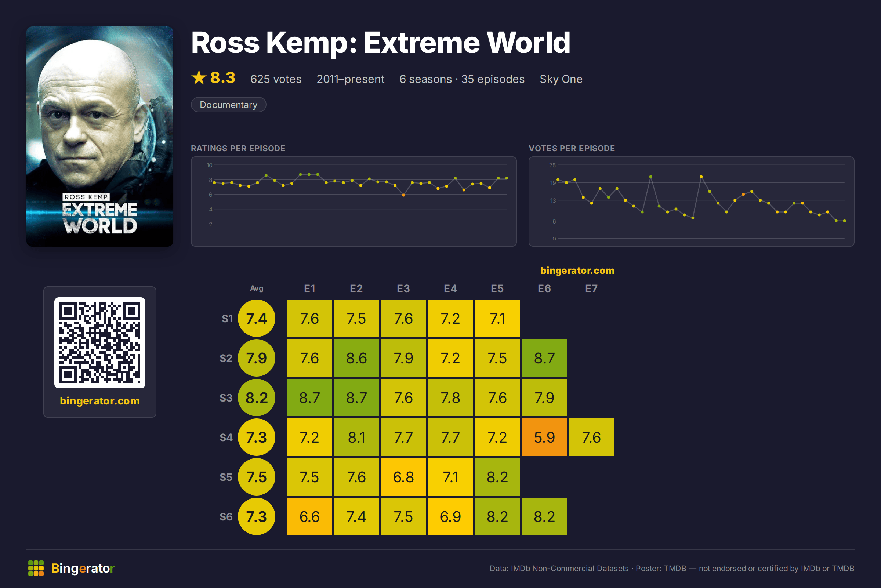Click the S4 row label

point(226,437)
